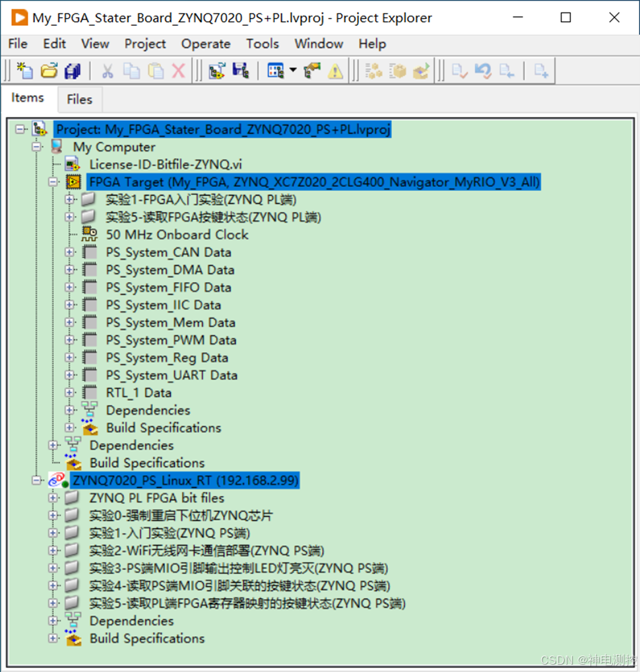Click the project root icon

(40, 129)
